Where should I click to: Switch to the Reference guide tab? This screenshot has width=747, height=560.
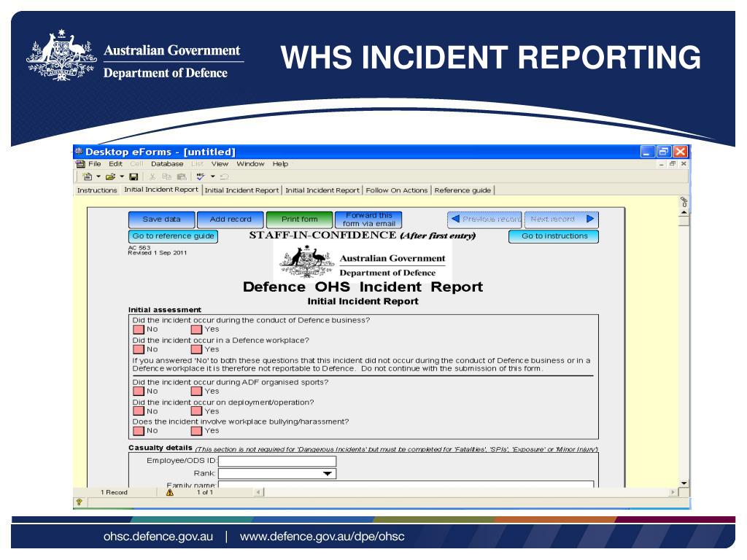pyautogui.click(x=462, y=190)
